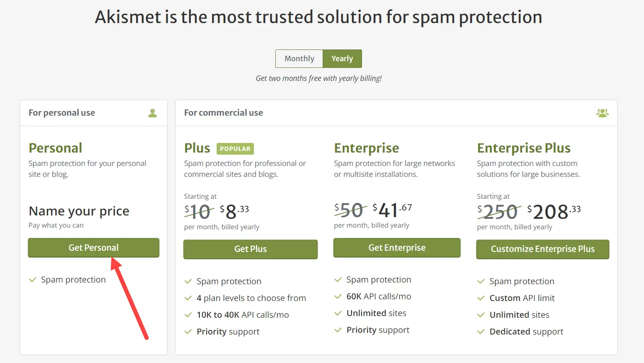Select Yearly billing option
The width and height of the screenshot is (644, 363).
pyautogui.click(x=342, y=59)
